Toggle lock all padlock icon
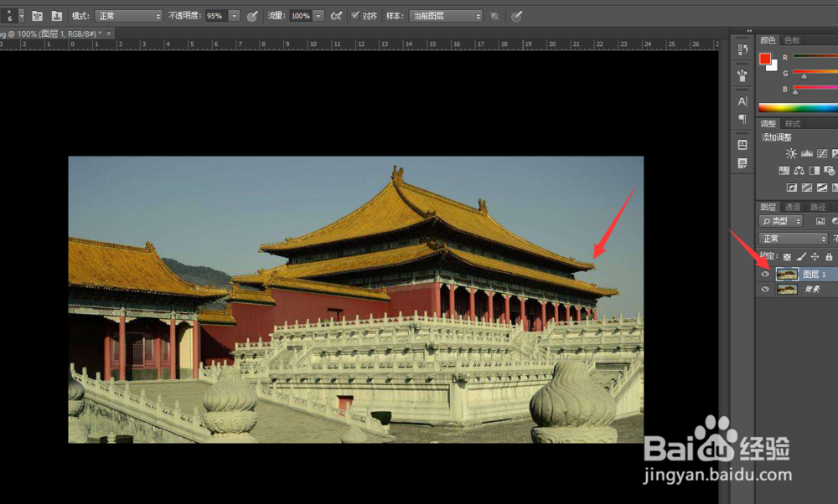This screenshot has height=504, width=838. [x=829, y=257]
